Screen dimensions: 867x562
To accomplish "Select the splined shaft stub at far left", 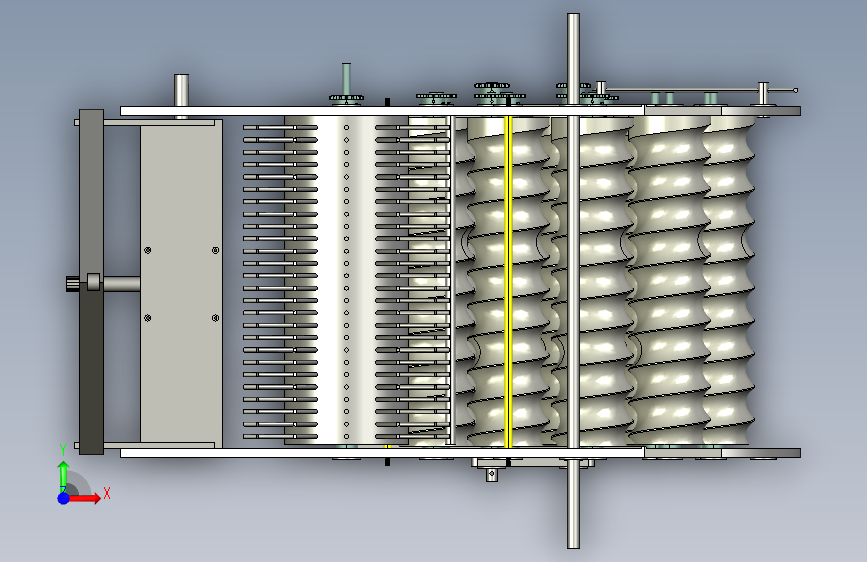I will tap(73, 284).
